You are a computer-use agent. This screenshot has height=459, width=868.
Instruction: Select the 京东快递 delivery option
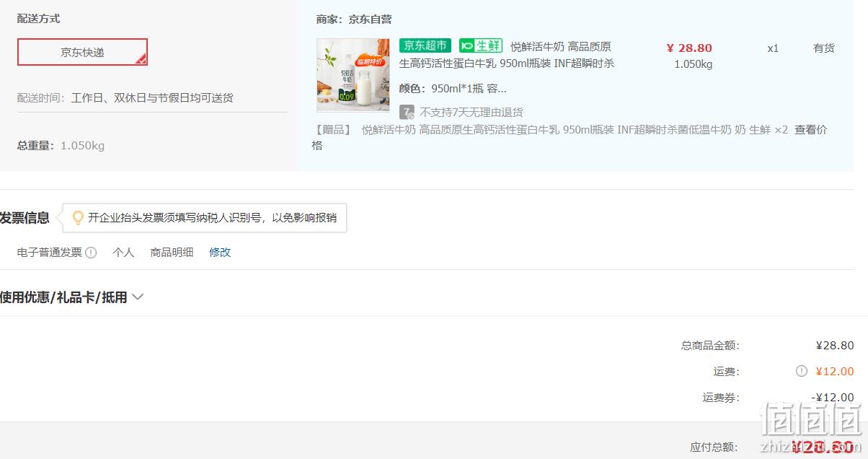pyautogui.click(x=82, y=52)
